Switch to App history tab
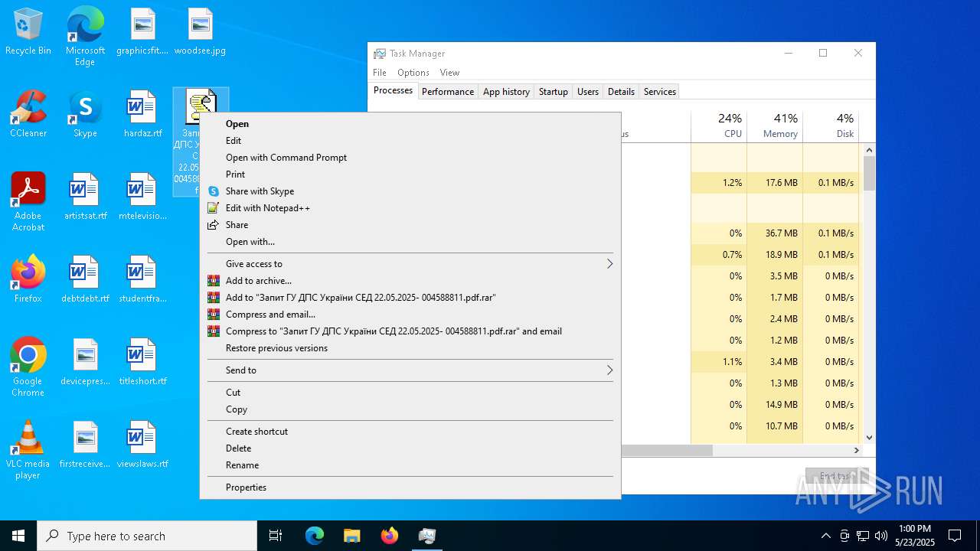 (506, 92)
